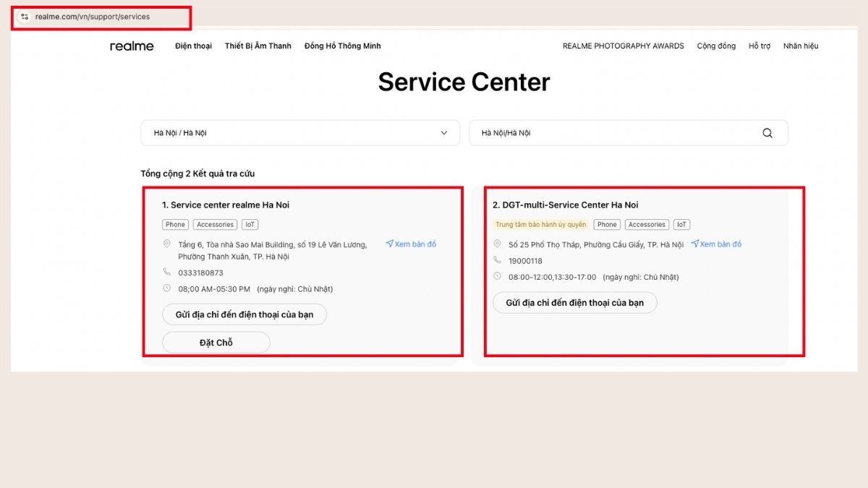Click Xem bản đồ for realme Ha Noi
The height and width of the screenshot is (488, 868).
[x=411, y=244]
